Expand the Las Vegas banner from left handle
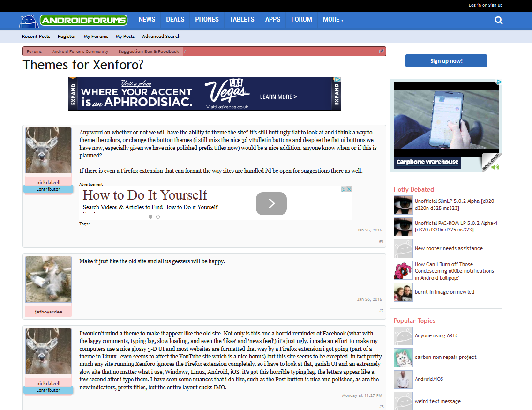Viewport: 532px width, 410px height. click(73, 94)
